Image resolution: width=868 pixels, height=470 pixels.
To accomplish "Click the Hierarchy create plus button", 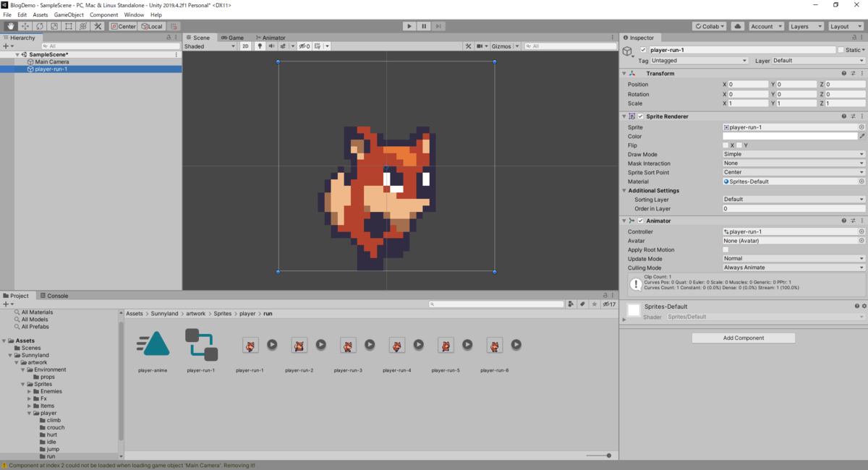I will [x=7, y=46].
